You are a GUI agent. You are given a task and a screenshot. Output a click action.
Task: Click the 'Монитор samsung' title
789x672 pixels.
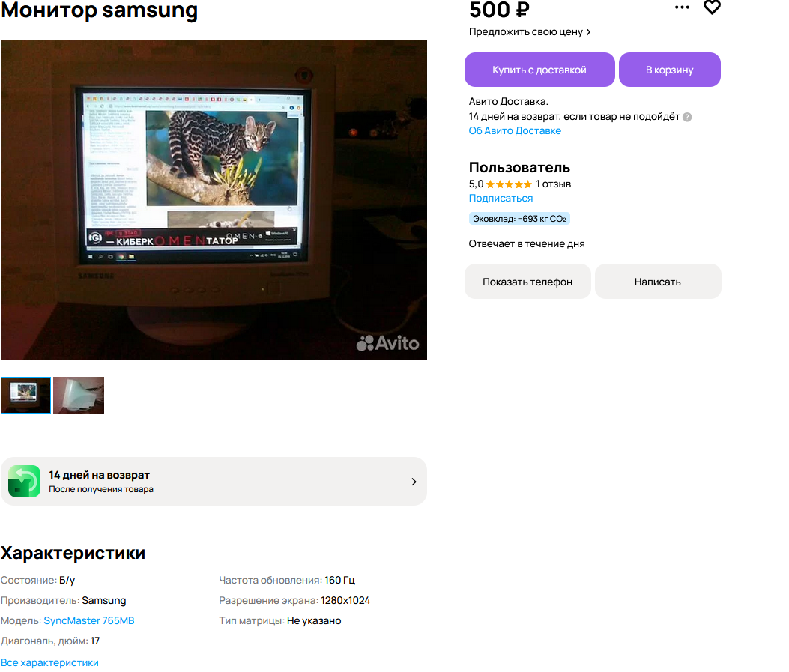99,10
